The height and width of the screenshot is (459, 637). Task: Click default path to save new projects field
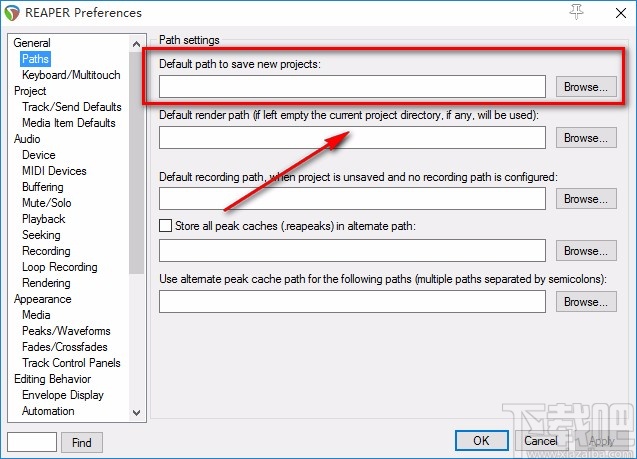(x=352, y=87)
